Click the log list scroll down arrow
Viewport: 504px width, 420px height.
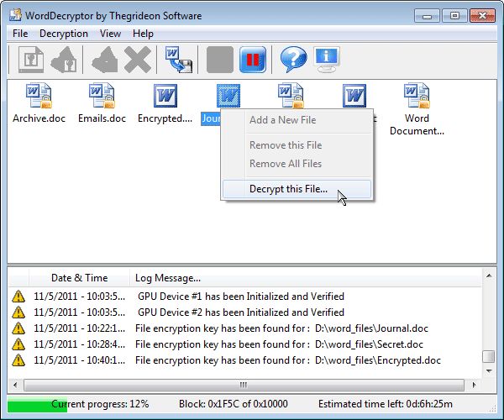(x=489, y=370)
